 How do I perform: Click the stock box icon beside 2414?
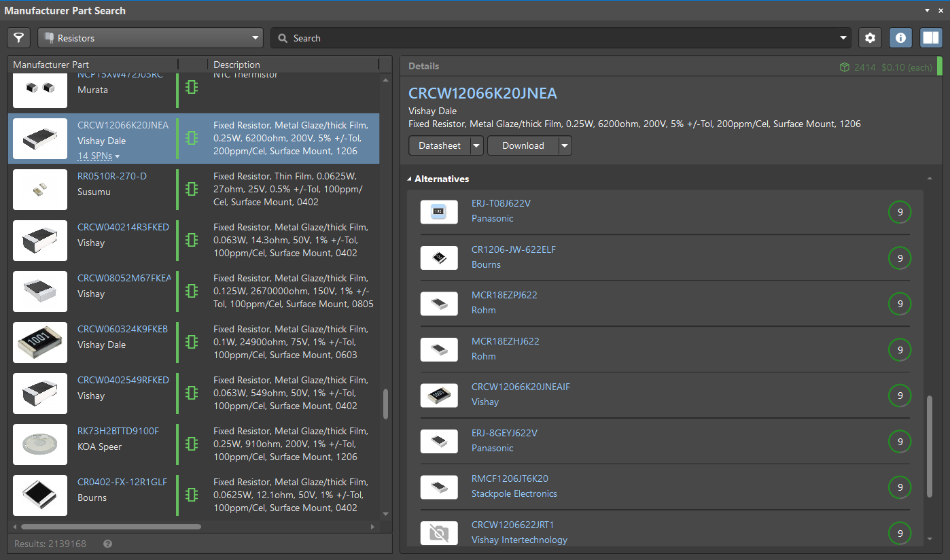844,67
